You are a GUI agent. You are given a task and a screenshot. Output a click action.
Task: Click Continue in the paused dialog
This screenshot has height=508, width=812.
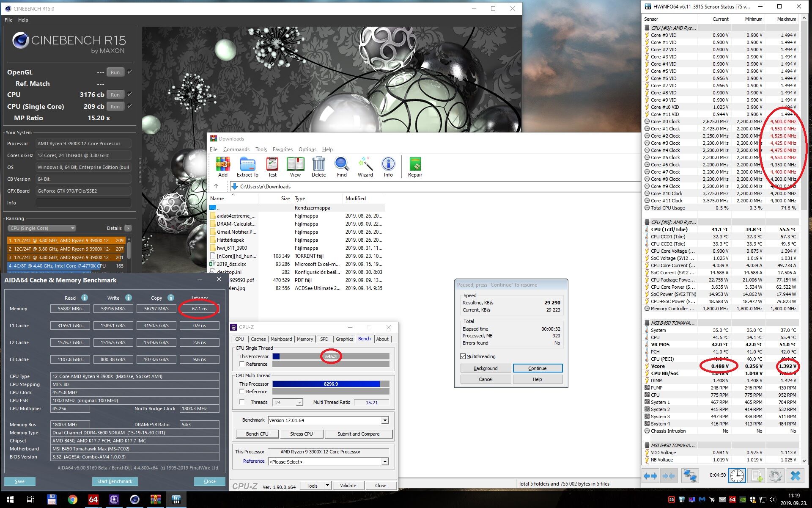538,368
